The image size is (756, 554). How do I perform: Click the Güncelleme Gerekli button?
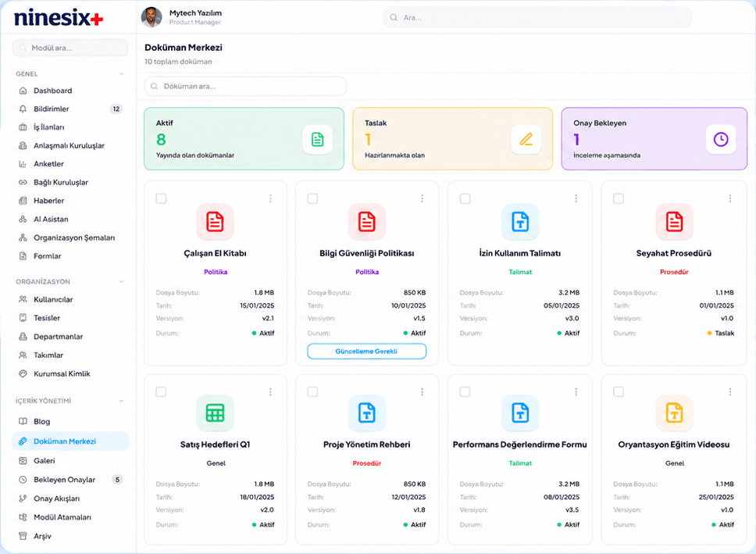367,352
